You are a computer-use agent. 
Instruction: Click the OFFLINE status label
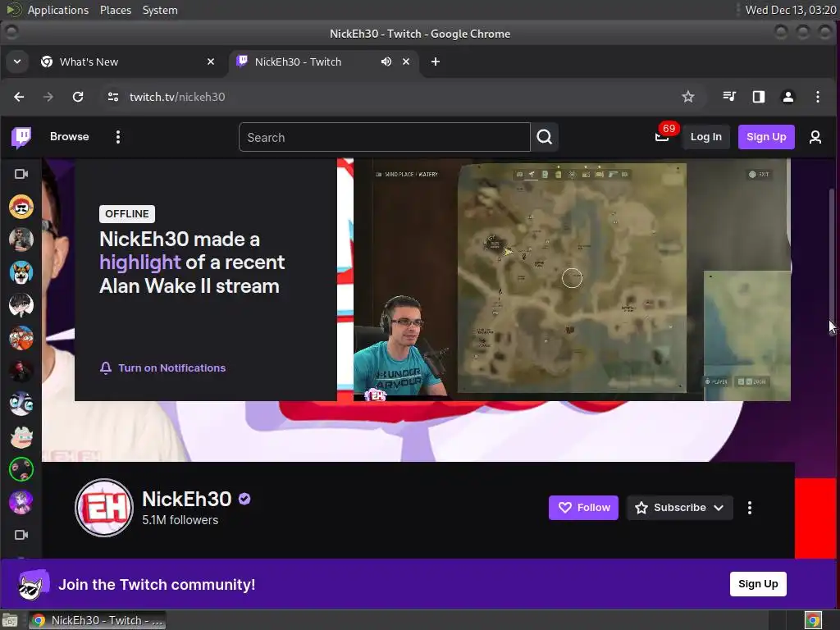coord(127,214)
